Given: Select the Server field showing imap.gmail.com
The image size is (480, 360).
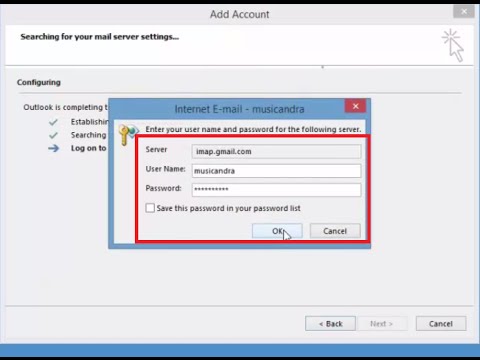Looking at the screenshot, I should [x=276, y=151].
